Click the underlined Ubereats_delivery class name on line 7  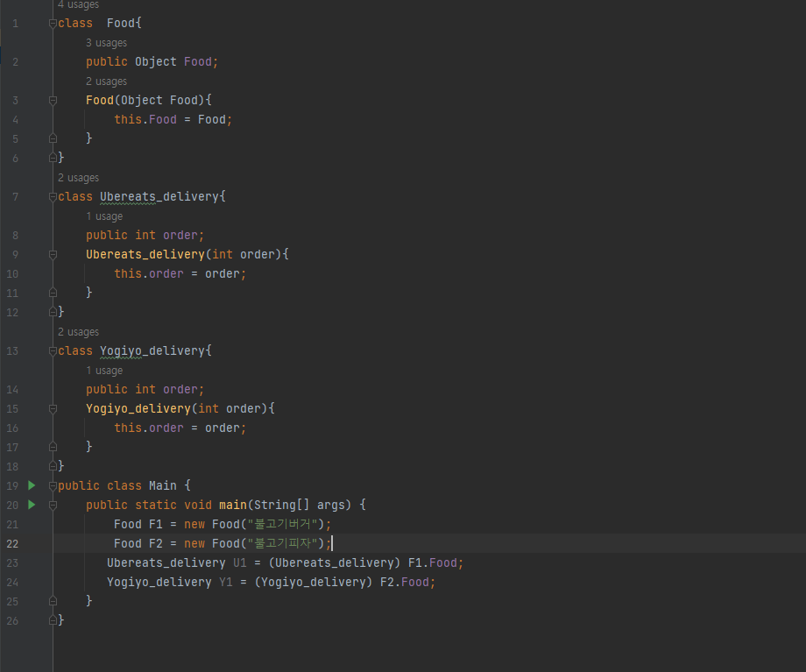[x=159, y=197]
